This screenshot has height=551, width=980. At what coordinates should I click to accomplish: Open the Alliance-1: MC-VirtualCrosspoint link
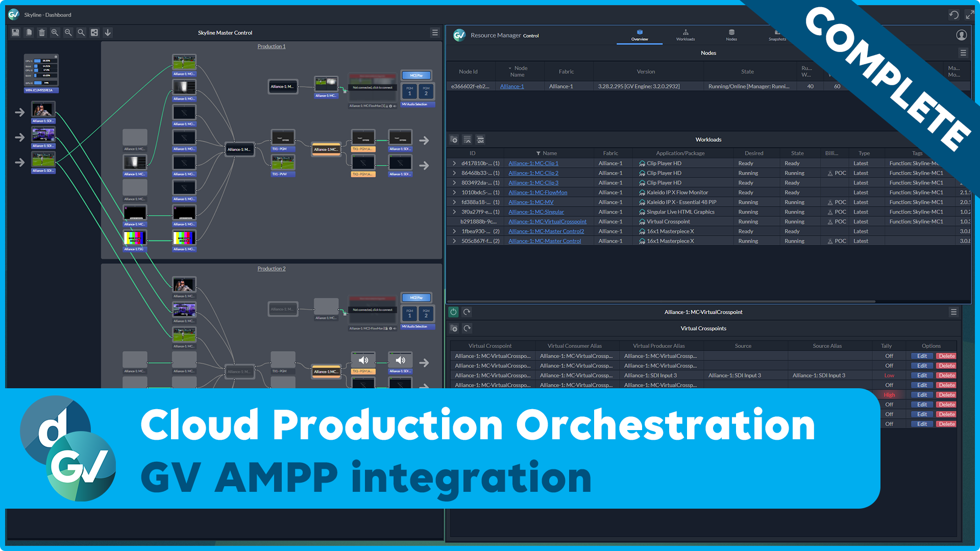pyautogui.click(x=547, y=221)
